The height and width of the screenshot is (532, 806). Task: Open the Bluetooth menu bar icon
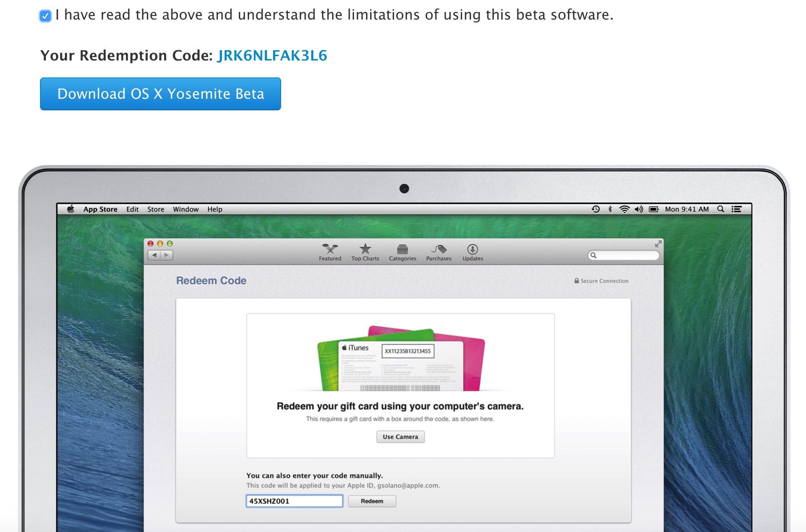pyautogui.click(x=609, y=209)
